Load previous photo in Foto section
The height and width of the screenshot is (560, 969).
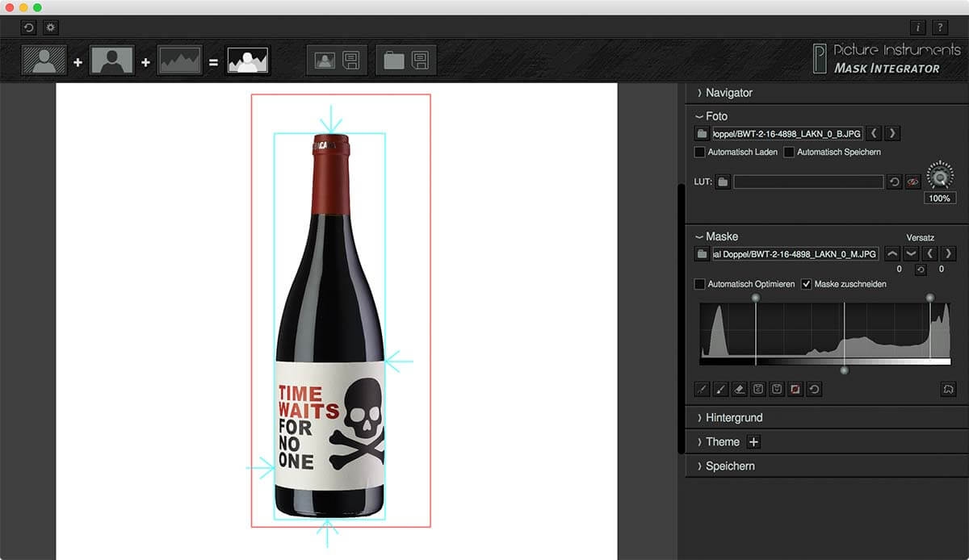pyautogui.click(x=875, y=133)
